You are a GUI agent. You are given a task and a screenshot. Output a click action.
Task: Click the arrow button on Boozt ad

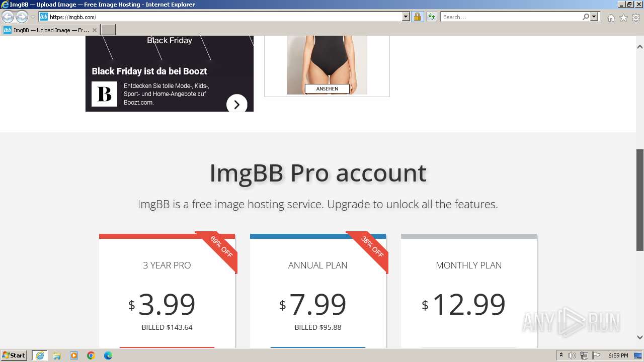(x=237, y=105)
